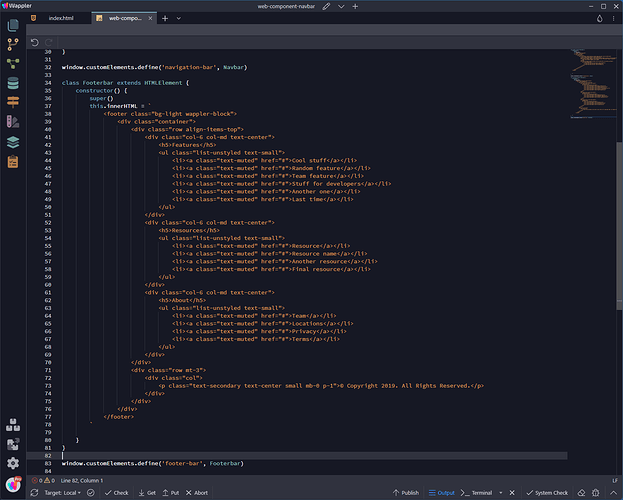The height and width of the screenshot is (500, 623).
Task: Switch to the index.html tab
Action: (61, 18)
